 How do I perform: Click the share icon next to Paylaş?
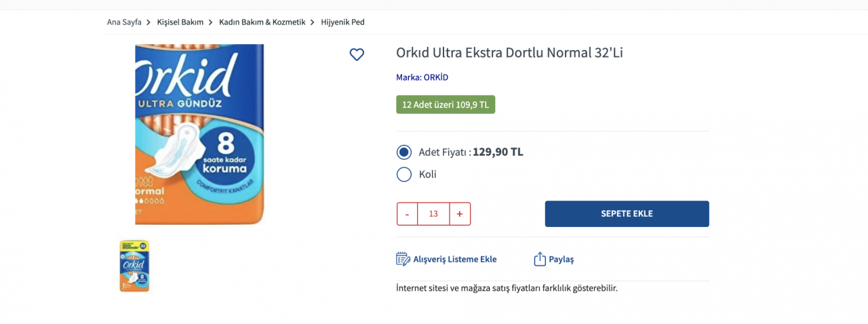pos(540,259)
